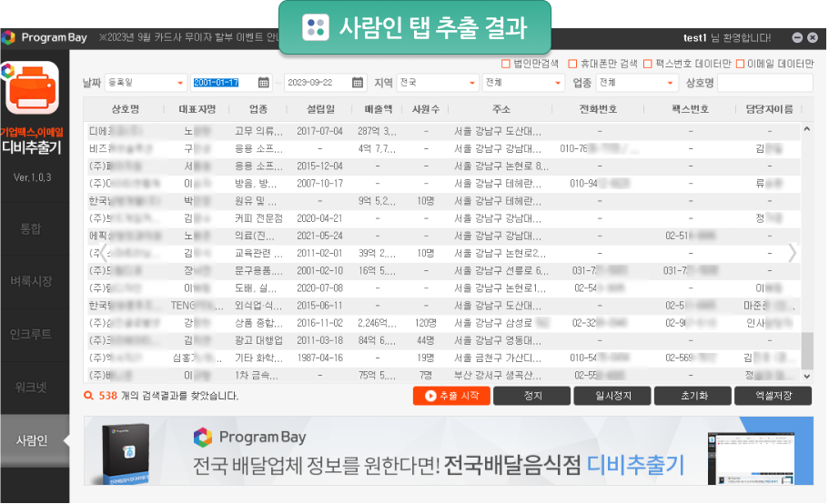The width and height of the screenshot is (829, 504).
Task: Select row with date 2015-12-04
Action: [x=443, y=166]
